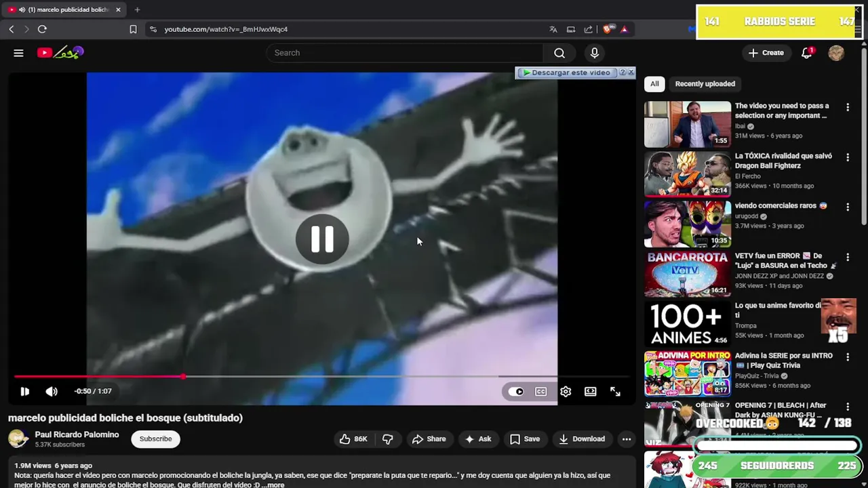Screen dimensions: 868x488
Task: Switch to theater mode
Action: [x=591, y=391]
